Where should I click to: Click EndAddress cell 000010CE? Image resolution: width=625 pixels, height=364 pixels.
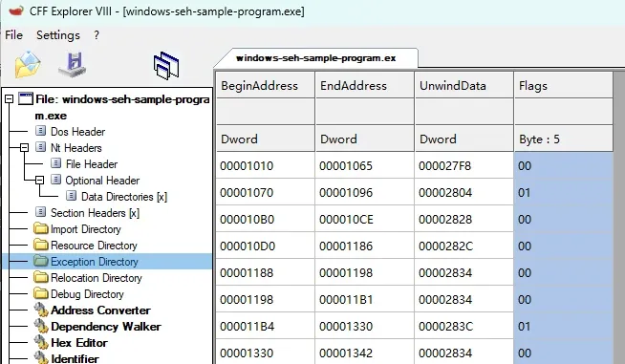pyautogui.click(x=364, y=219)
